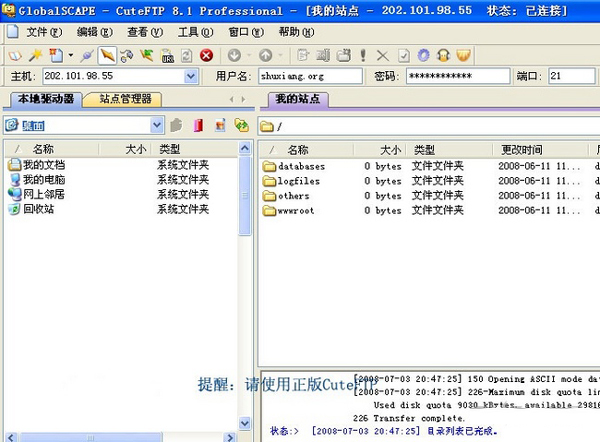Select the others remote folder
This screenshot has width=600, height=442.
[x=286, y=196]
